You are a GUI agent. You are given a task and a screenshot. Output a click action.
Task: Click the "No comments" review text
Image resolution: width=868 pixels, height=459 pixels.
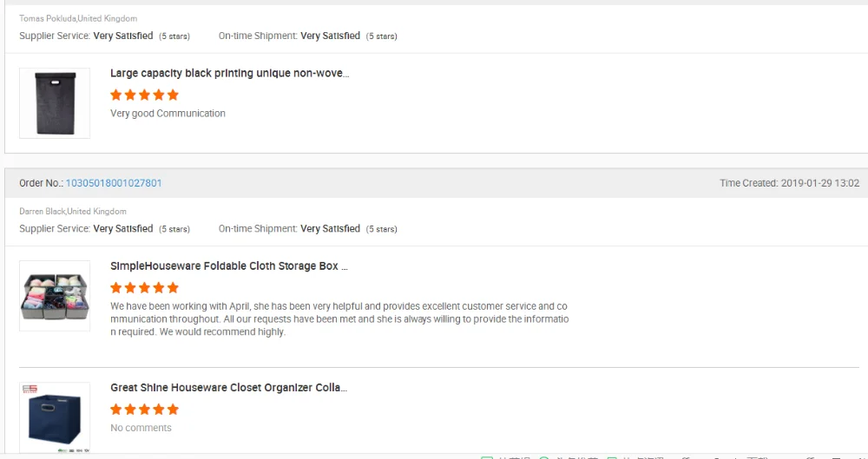tap(141, 428)
